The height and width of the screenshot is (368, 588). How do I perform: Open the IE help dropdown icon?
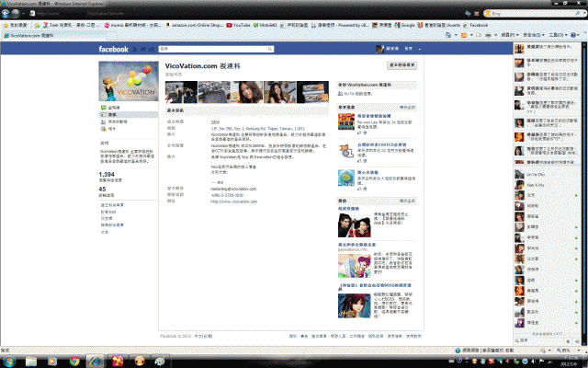[x=573, y=35]
